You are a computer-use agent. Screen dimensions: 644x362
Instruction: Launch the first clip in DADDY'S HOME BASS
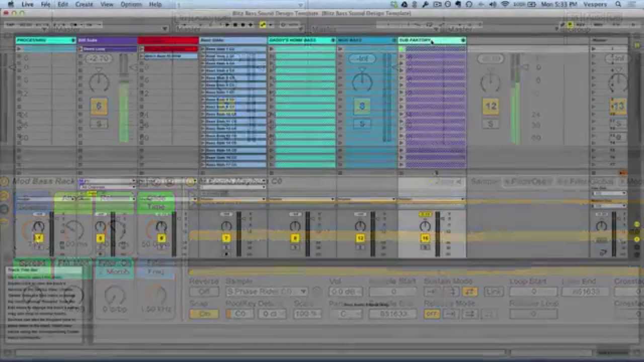(272, 49)
